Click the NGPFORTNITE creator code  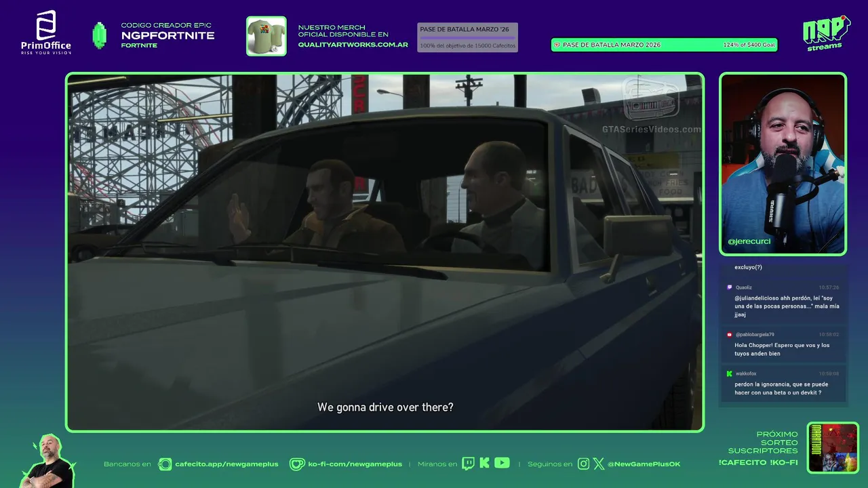pyautogui.click(x=167, y=35)
